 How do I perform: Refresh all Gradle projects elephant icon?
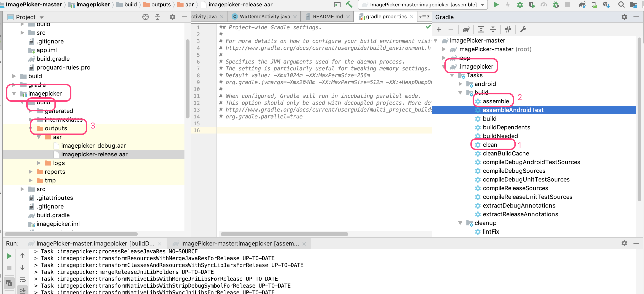[466, 29]
